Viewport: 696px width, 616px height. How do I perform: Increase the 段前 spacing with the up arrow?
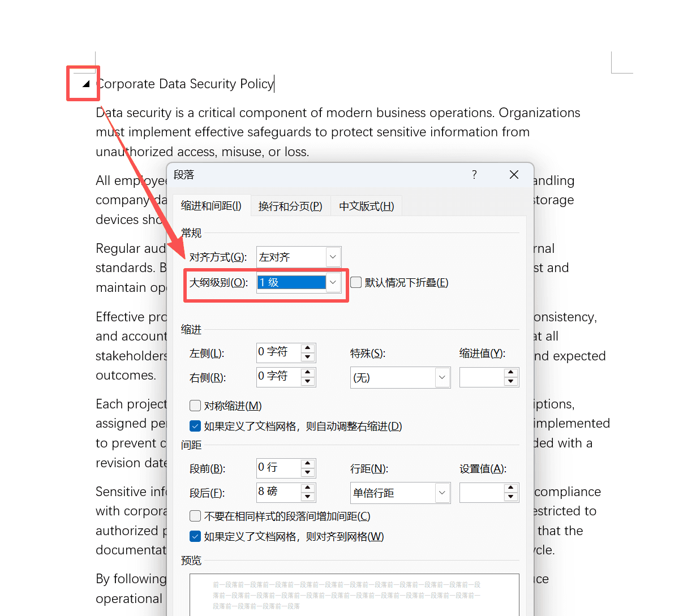[x=307, y=464]
